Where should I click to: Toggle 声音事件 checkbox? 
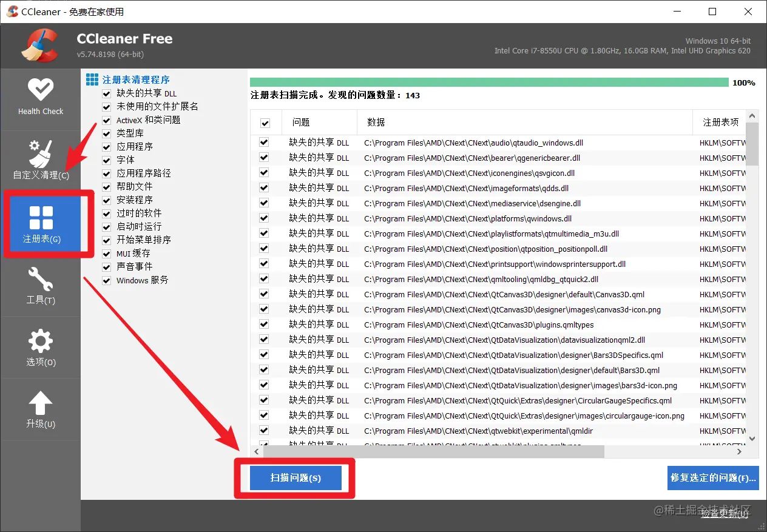[107, 267]
